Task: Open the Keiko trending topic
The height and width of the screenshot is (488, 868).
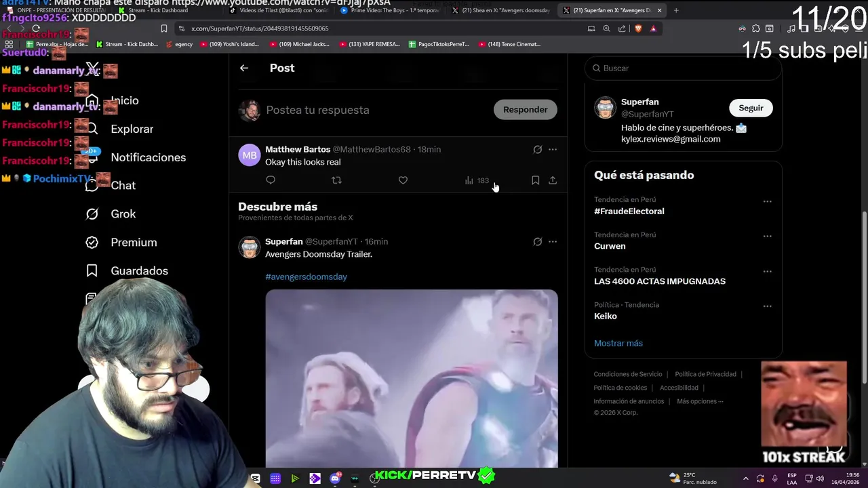Action: point(606,316)
